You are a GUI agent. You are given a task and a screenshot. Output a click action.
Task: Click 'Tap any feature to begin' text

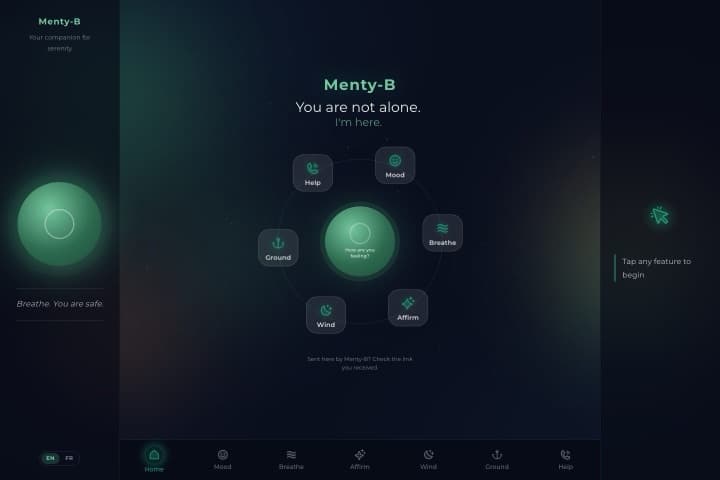click(x=656, y=268)
